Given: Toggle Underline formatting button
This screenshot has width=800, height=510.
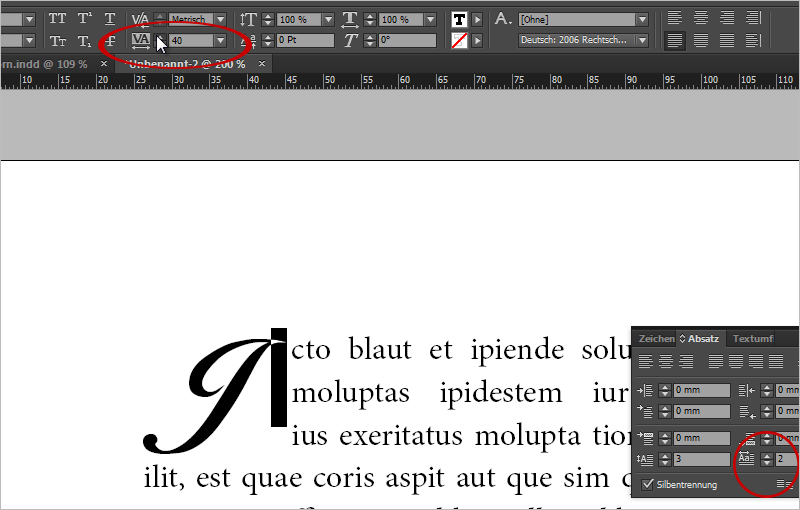Looking at the screenshot, I should [110, 19].
